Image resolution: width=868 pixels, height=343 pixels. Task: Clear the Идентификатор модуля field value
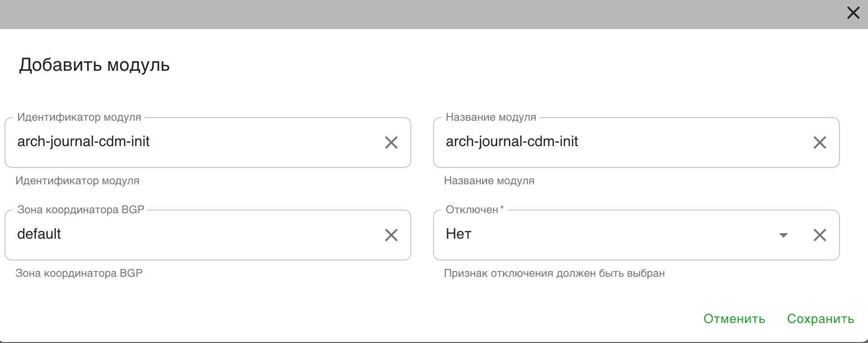click(x=391, y=142)
